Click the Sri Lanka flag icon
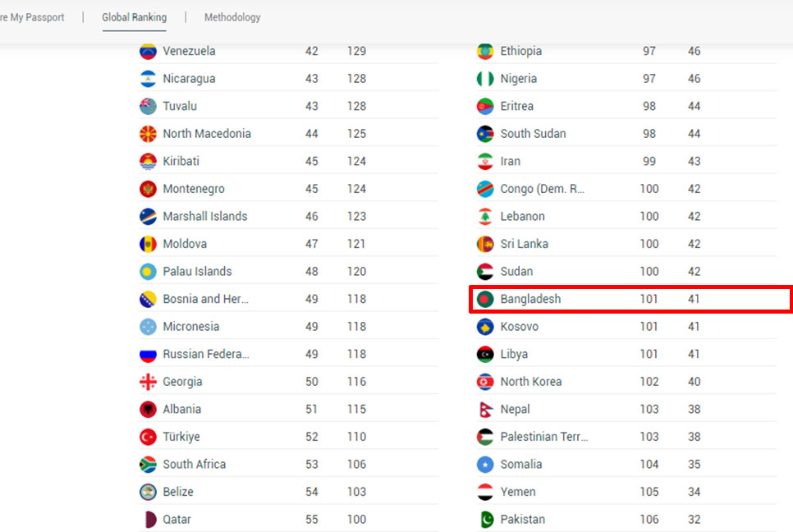The height and width of the screenshot is (532, 793). pyautogui.click(x=485, y=245)
